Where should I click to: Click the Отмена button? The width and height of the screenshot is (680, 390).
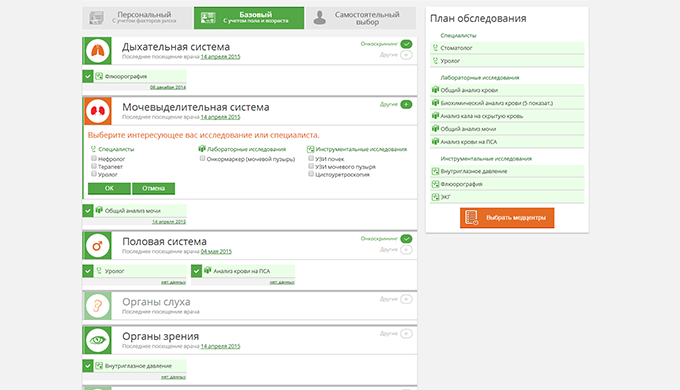(x=154, y=188)
